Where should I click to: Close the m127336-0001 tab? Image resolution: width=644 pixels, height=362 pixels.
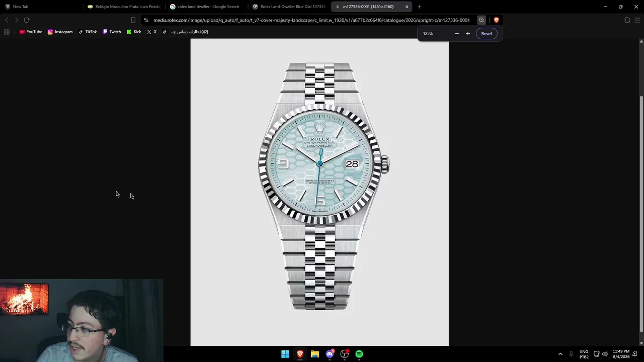407,7
